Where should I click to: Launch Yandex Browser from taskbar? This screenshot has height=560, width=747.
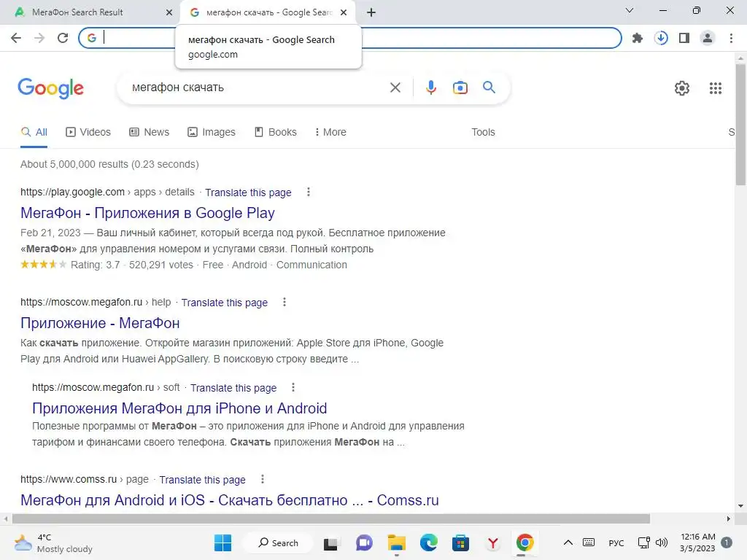pos(492,542)
